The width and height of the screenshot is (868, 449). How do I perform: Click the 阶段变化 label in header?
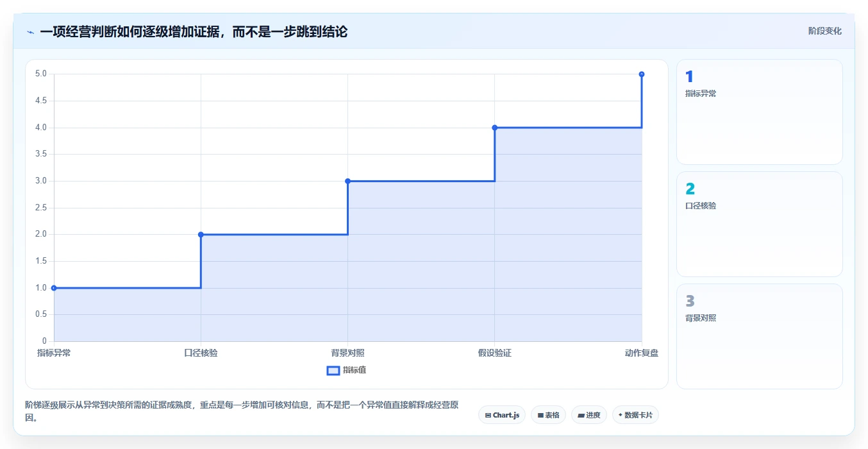click(824, 31)
